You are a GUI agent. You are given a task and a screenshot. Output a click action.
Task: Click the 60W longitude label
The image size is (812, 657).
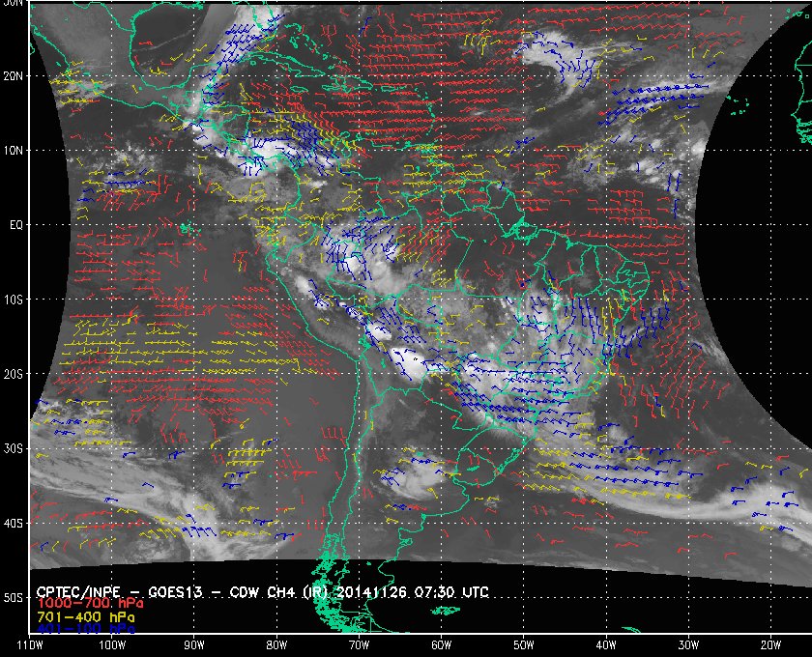441,645
